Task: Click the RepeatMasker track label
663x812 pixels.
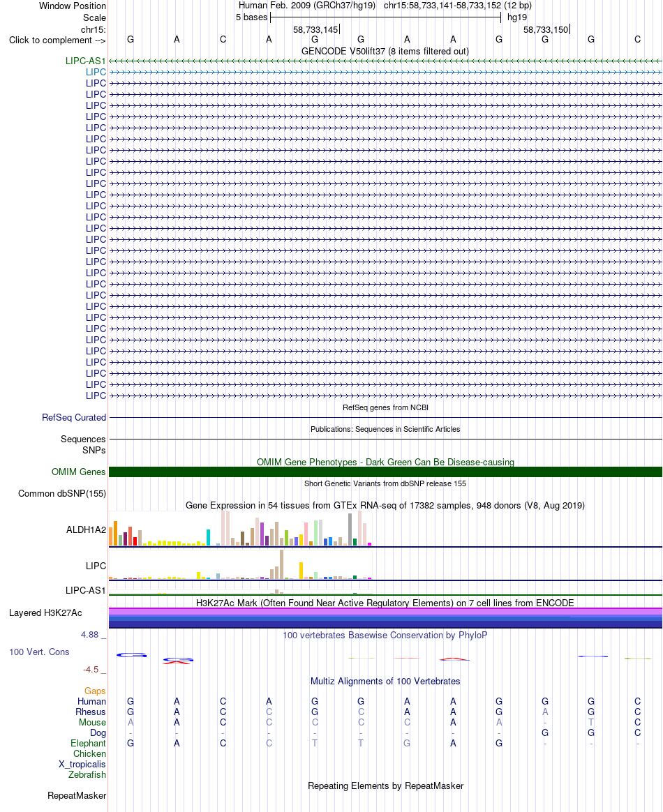Action: click(x=77, y=796)
